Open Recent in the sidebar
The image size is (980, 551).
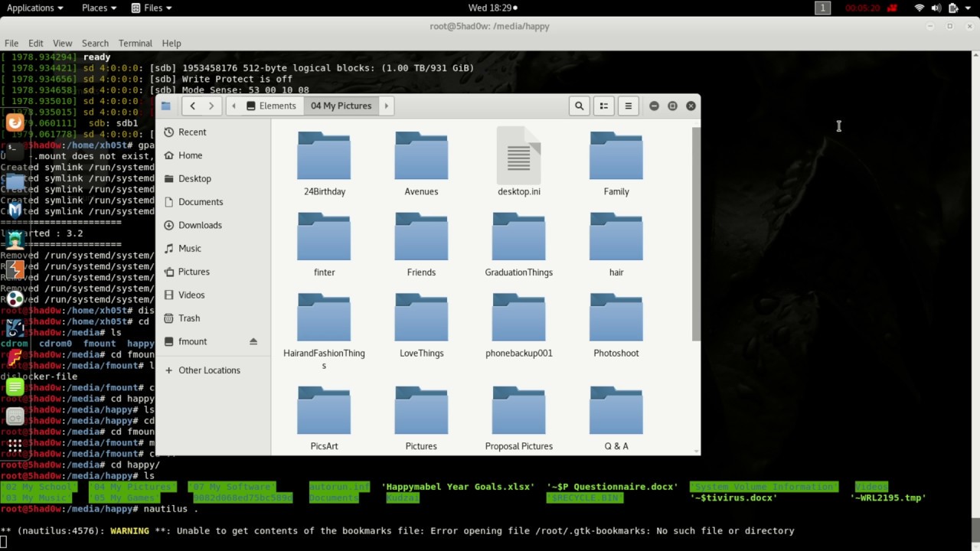point(213,132)
